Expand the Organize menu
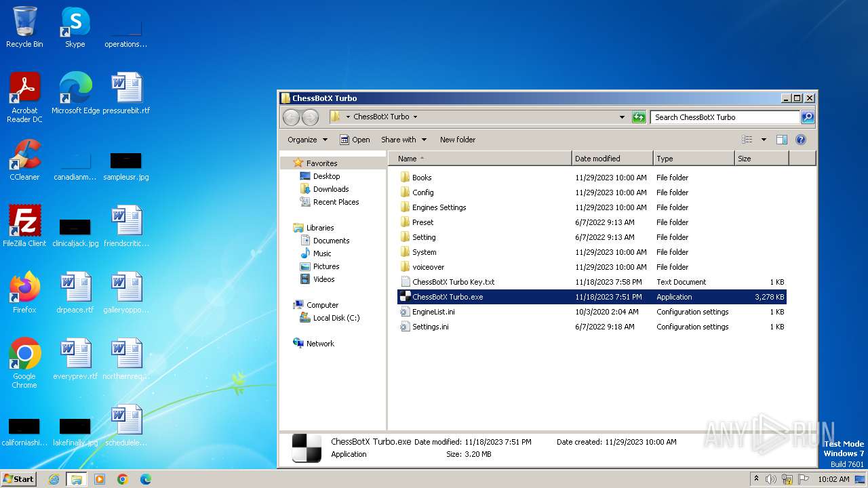Image resolution: width=868 pixels, height=488 pixels. click(x=307, y=140)
